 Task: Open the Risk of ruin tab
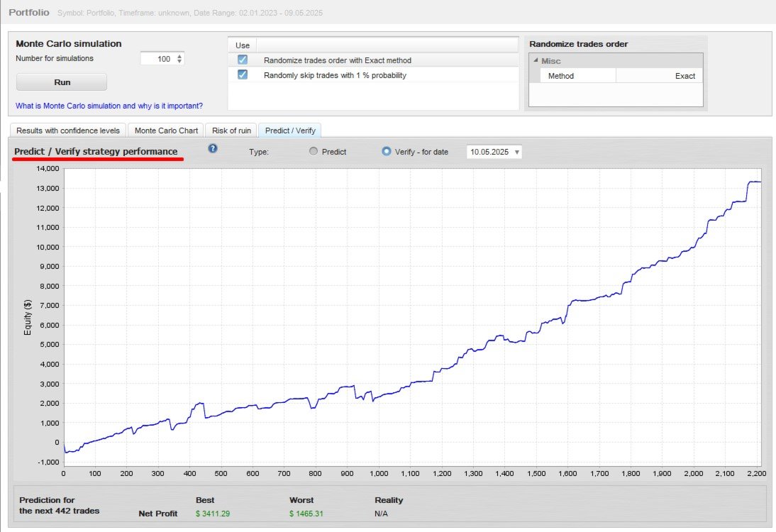pos(231,131)
